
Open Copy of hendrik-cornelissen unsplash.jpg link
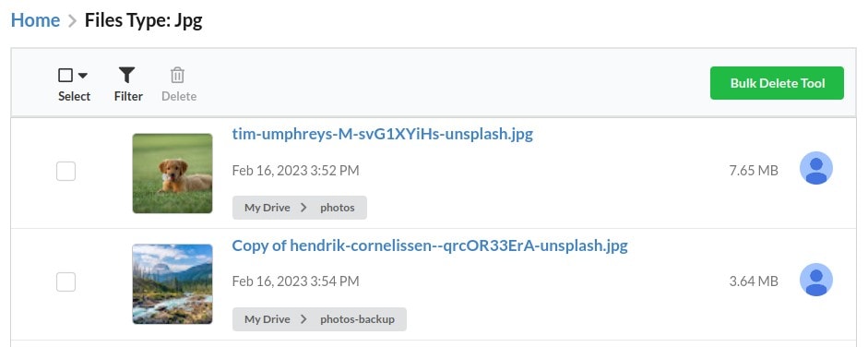tap(430, 245)
